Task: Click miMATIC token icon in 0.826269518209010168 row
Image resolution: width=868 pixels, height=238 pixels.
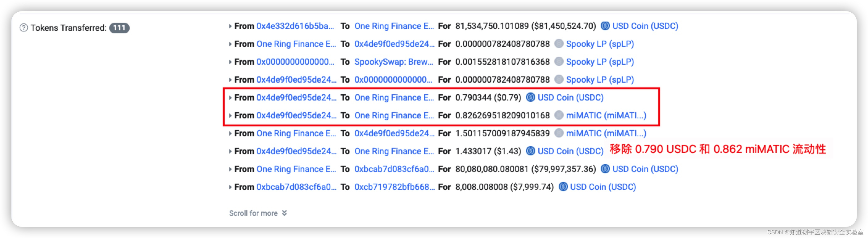Action: pyautogui.click(x=559, y=115)
